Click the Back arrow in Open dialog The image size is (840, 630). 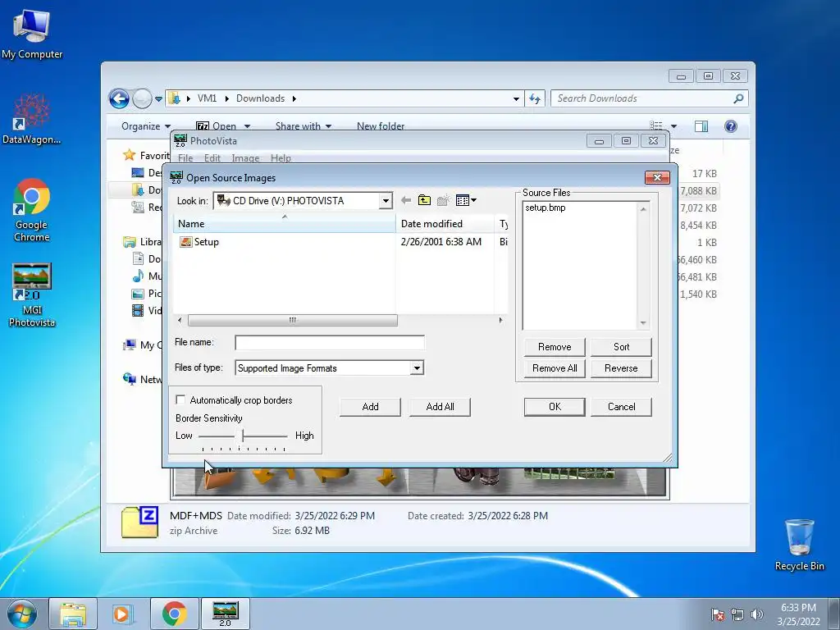pos(406,200)
